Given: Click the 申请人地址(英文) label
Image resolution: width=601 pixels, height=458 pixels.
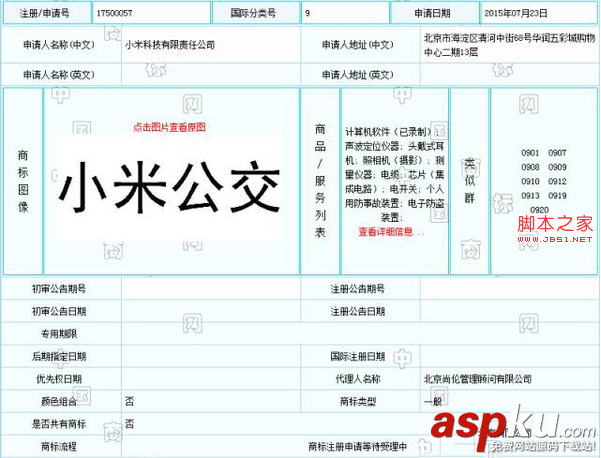Looking at the screenshot, I should (358, 74).
